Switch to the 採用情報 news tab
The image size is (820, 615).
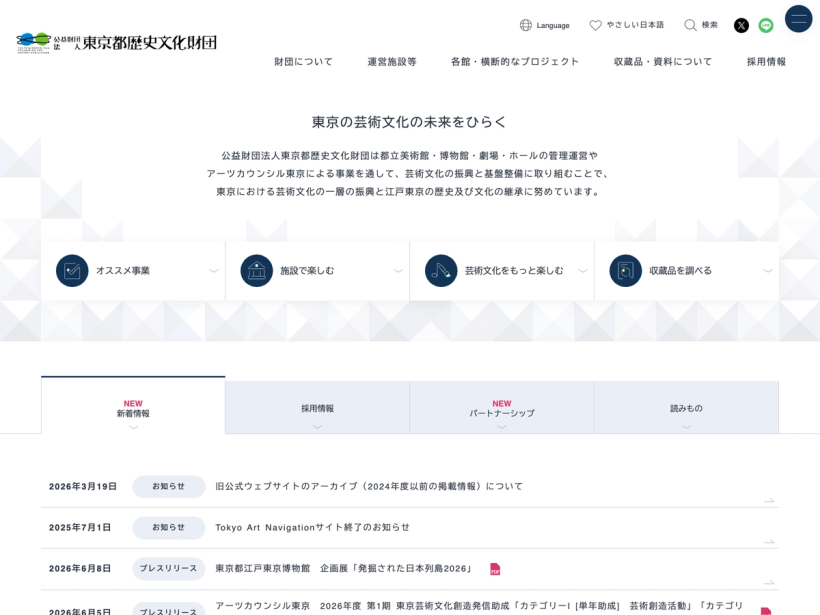(x=317, y=408)
